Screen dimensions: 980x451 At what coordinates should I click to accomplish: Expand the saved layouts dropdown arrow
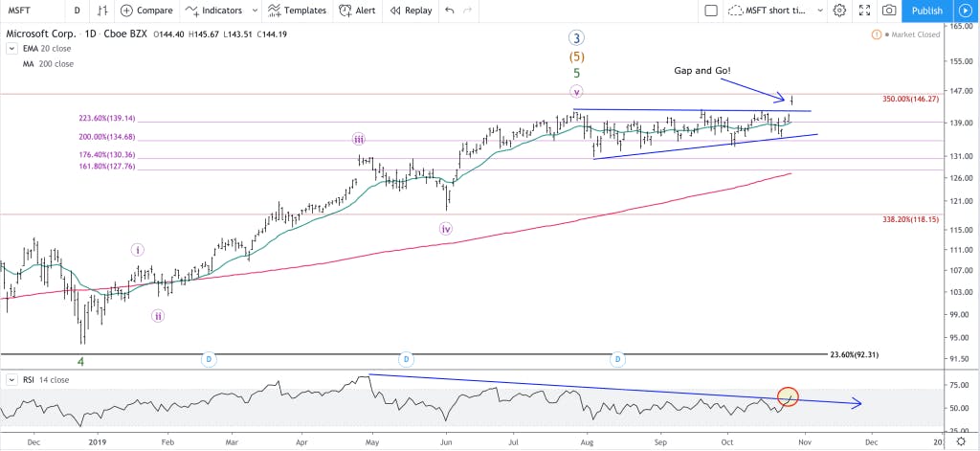pos(819,11)
